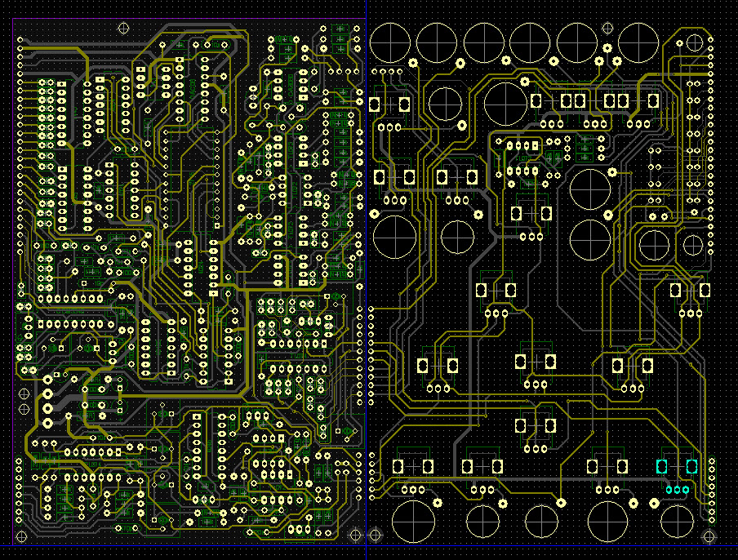
Task: Select the bottom-right corner mounting hole
Action: pos(709,536)
